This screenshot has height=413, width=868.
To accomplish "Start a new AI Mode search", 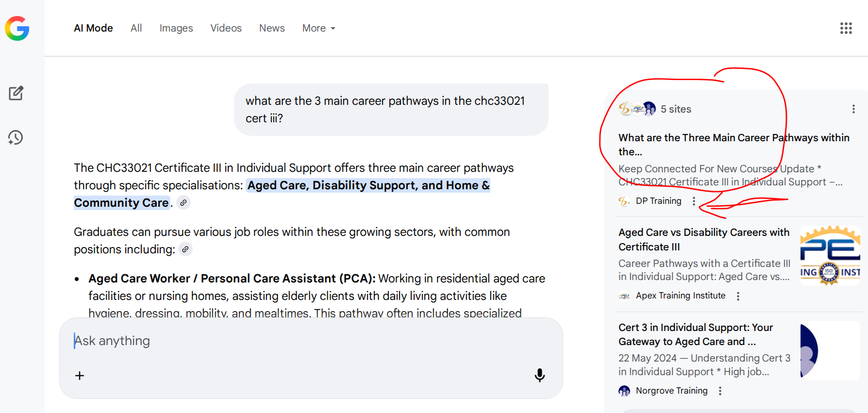I will [x=16, y=93].
